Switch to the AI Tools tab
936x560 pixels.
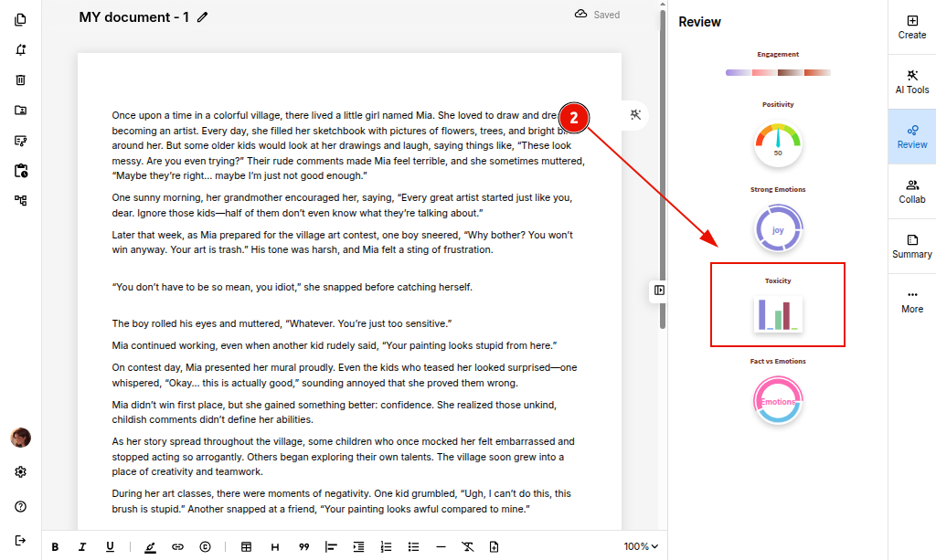[x=911, y=81]
